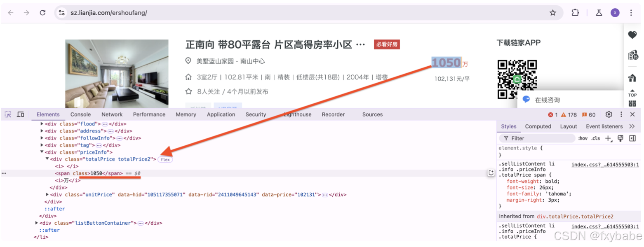The image size is (644, 247).
Task: Activate the inspect element picker
Action: pos(8,114)
